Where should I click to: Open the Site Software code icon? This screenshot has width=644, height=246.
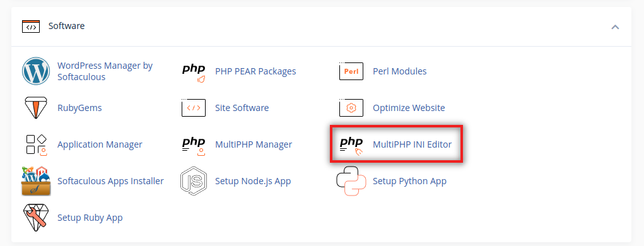[194, 108]
